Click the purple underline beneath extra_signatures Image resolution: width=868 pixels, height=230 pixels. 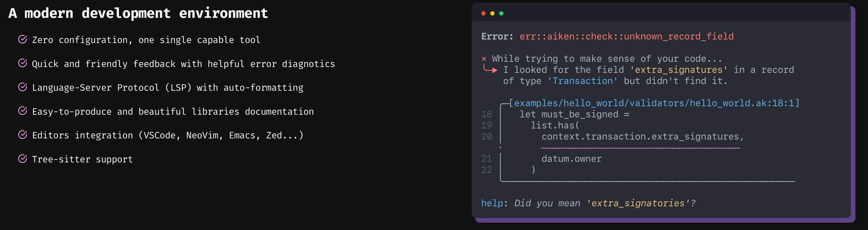click(x=640, y=148)
